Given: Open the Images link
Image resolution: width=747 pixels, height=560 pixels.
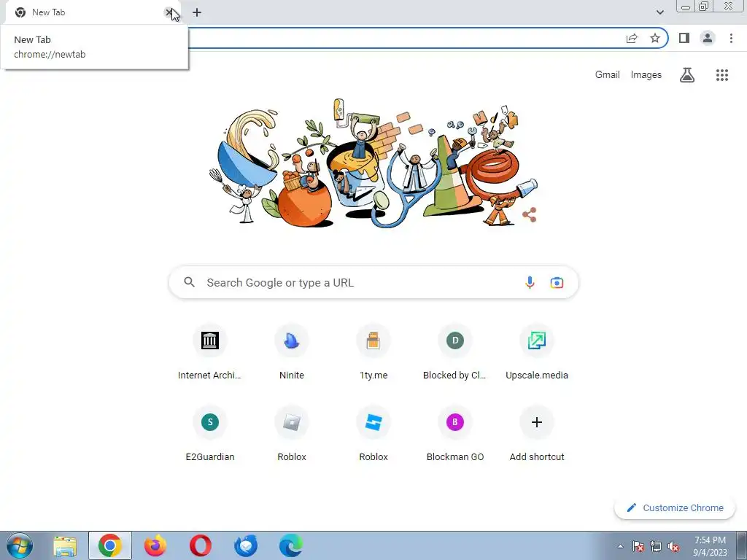Looking at the screenshot, I should pos(646,75).
